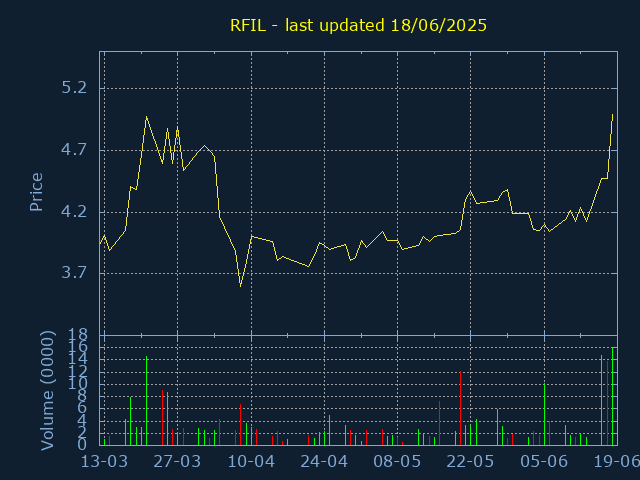Select the 18 volume tick label
The height and width of the screenshot is (480, 640).
point(78,336)
